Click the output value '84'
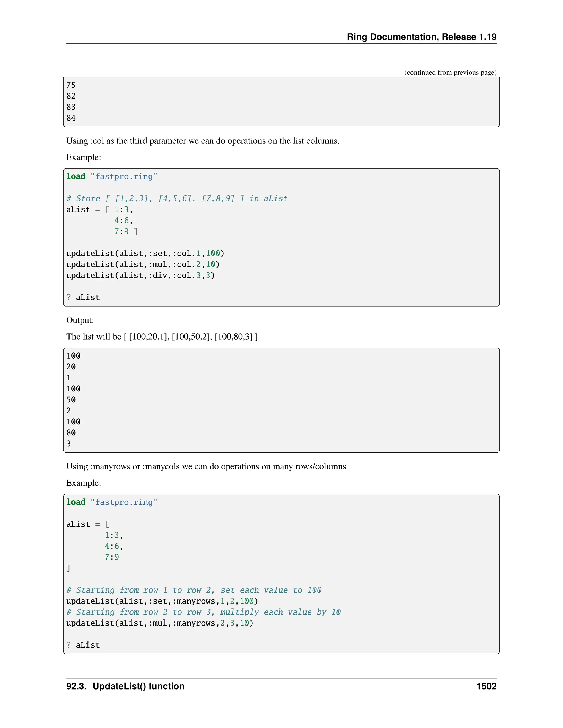 click(x=71, y=118)
